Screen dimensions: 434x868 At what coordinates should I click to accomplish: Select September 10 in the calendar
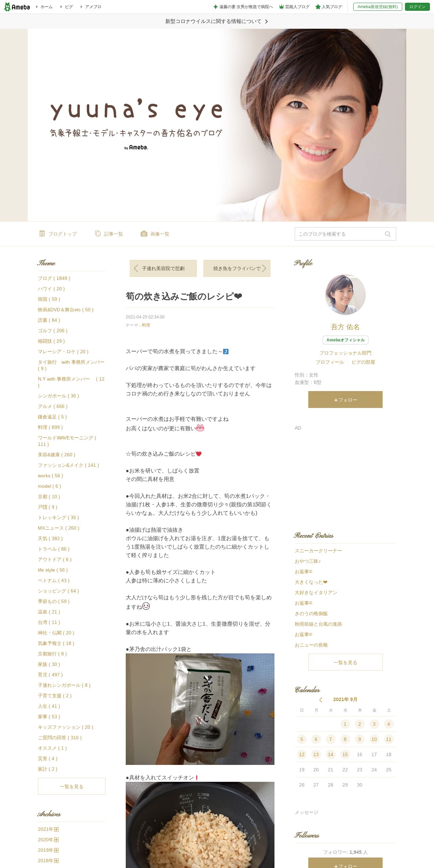click(x=374, y=739)
